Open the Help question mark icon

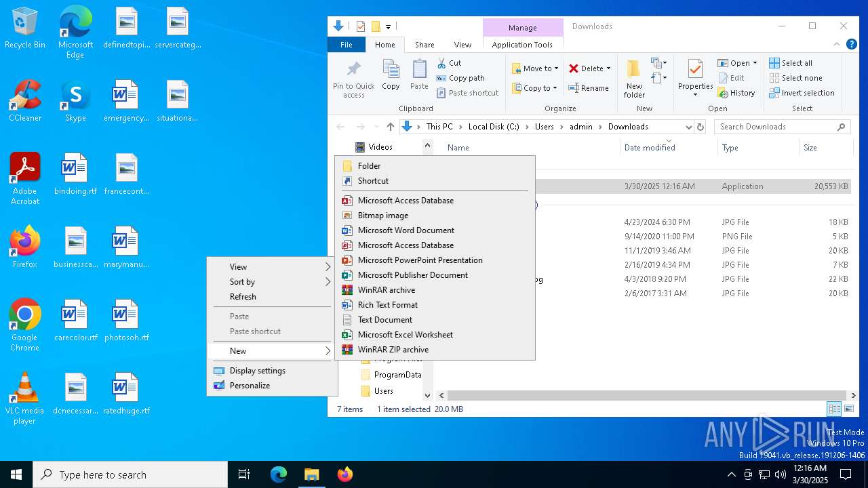[x=851, y=45]
